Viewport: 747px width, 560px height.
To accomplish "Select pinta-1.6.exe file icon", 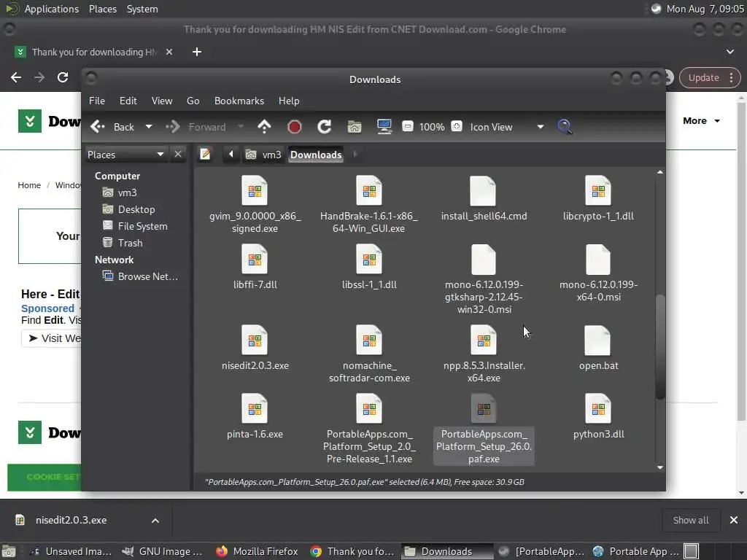I will click(x=255, y=408).
